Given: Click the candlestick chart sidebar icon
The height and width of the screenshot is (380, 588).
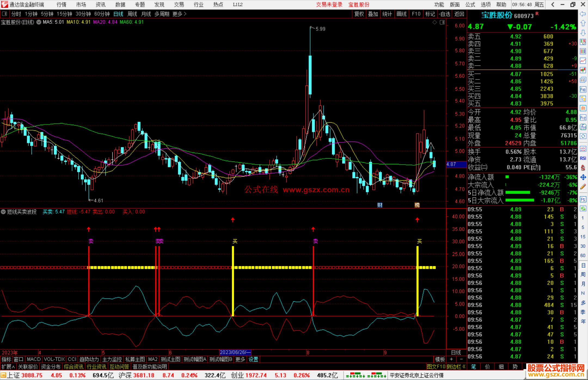Looking at the screenshot, I should pyautogui.click(x=583, y=70).
